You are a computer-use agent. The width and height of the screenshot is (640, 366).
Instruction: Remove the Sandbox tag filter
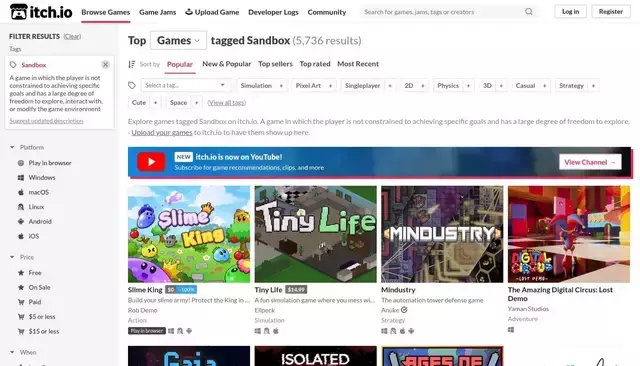pyautogui.click(x=105, y=64)
